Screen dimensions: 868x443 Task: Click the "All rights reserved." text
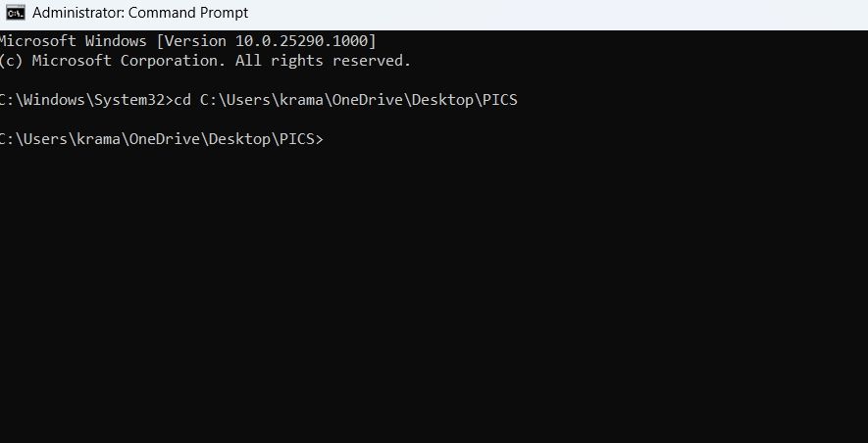click(x=324, y=61)
